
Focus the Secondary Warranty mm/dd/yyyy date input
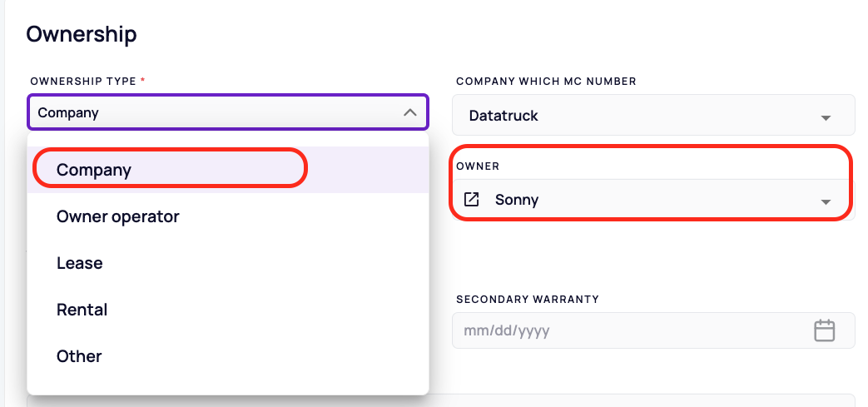(x=653, y=330)
